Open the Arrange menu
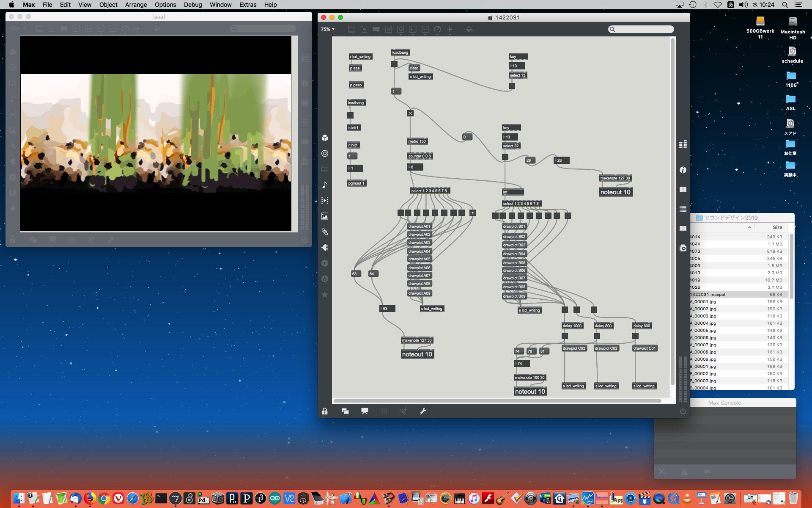The image size is (812, 508). (x=136, y=5)
